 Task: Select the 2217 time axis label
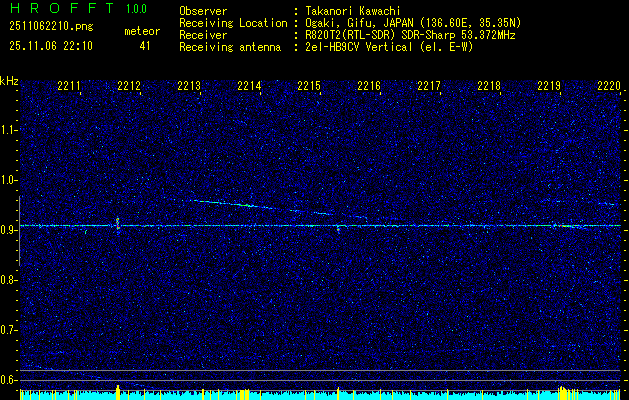[x=429, y=87]
